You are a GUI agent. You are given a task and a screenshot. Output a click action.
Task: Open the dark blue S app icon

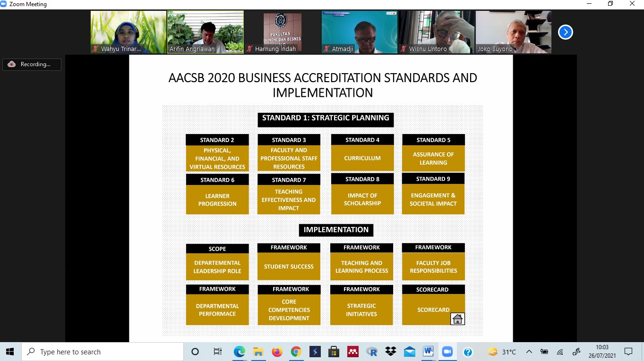pos(315,352)
